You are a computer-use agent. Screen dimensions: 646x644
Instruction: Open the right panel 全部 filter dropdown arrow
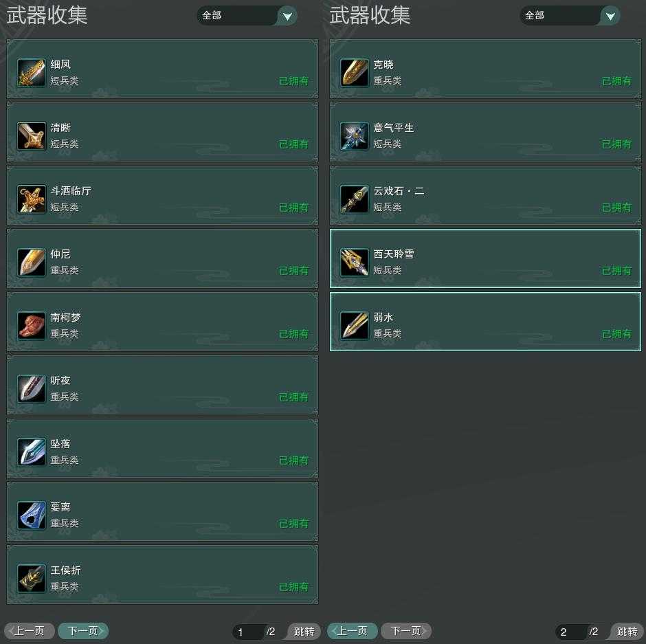610,16
